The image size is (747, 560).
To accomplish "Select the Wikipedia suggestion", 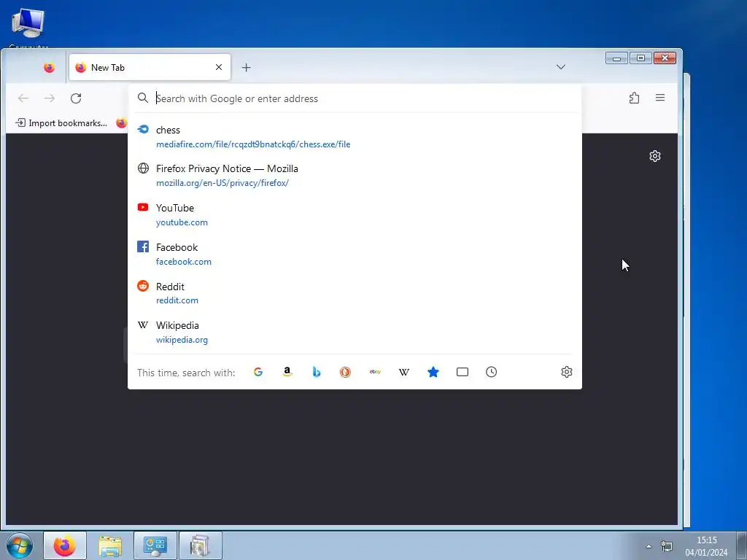I will 355,332.
